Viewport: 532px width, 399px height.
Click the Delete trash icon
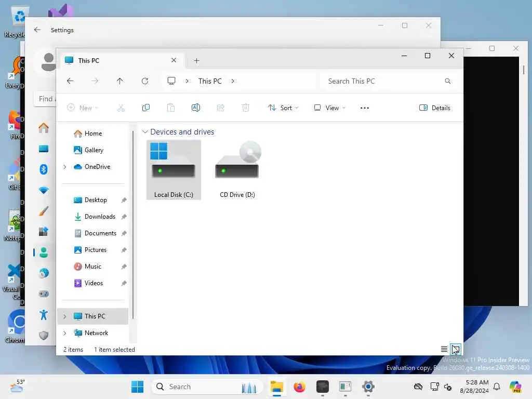point(246,108)
